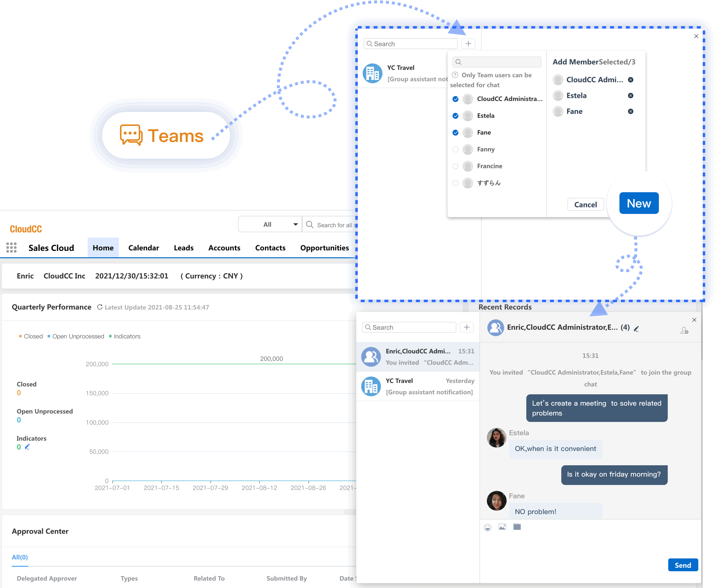The image size is (718, 588).
Task: Open the app launcher grid icon
Action: pos(11,248)
